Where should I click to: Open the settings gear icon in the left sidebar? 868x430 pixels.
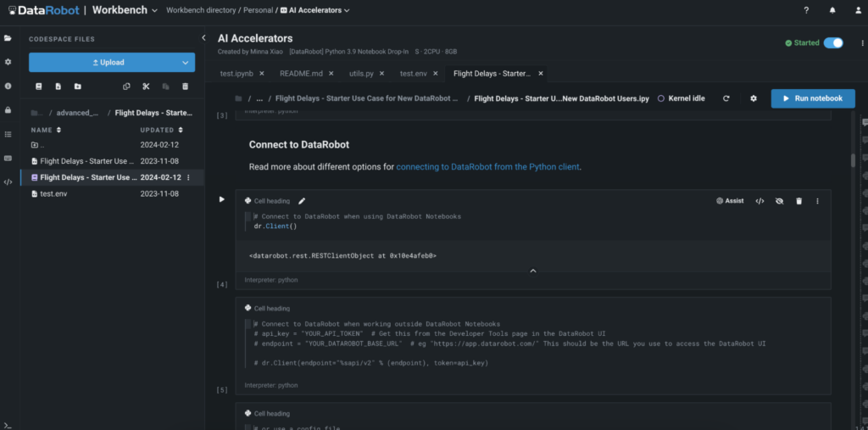[8, 62]
